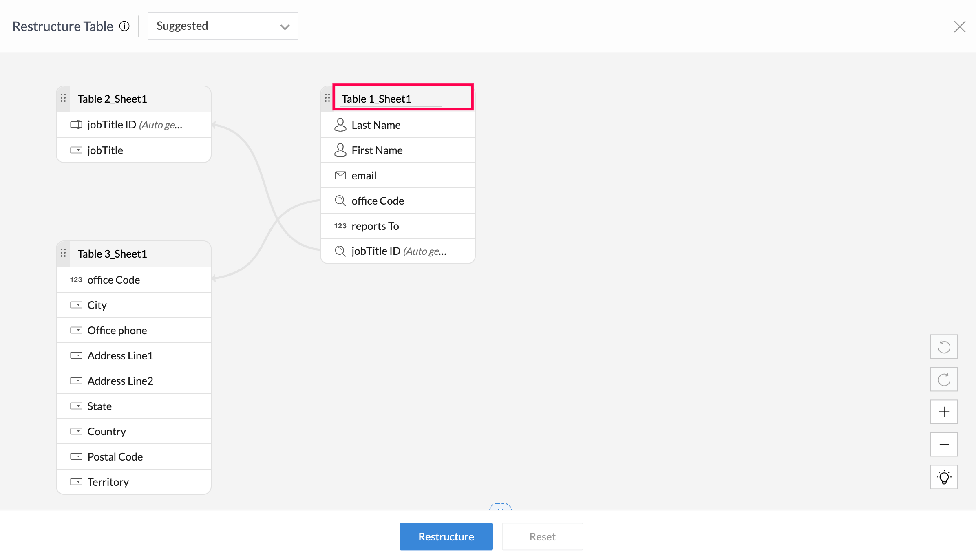Click the Table 1_Sheet1 name field
The height and width of the screenshot is (560, 976).
click(391, 99)
